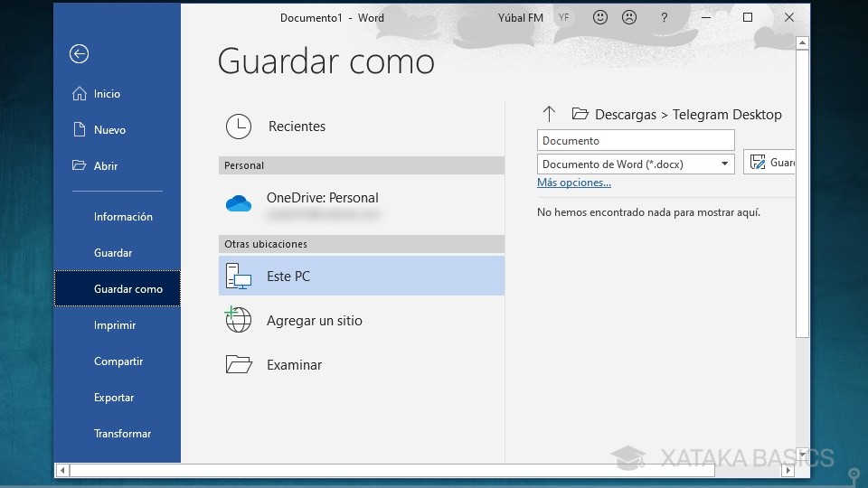Click Telegram Desktop in the folder path

point(727,115)
